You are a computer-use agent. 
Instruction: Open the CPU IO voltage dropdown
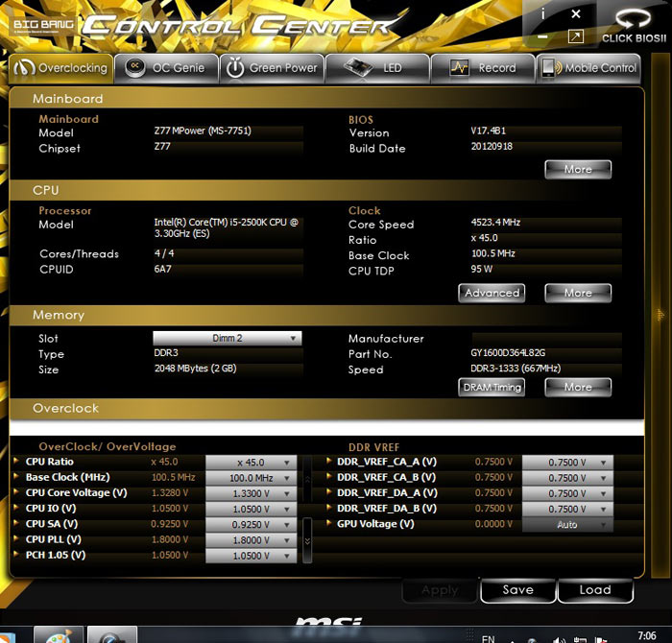(252, 510)
